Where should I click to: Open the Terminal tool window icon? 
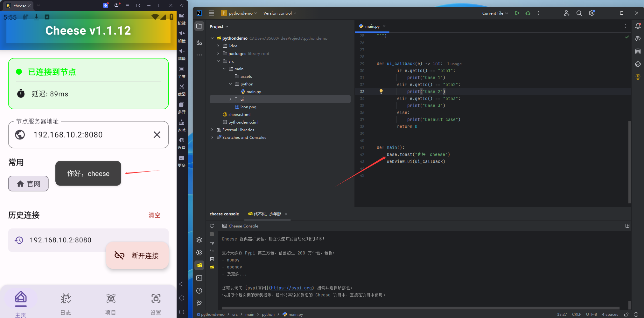coord(199,278)
